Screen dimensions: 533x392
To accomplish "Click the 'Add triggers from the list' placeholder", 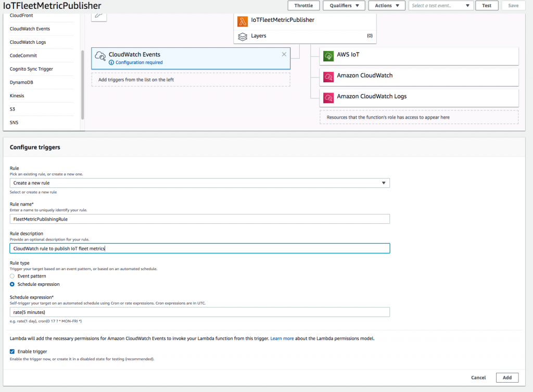I will click(x=191, y=80).
